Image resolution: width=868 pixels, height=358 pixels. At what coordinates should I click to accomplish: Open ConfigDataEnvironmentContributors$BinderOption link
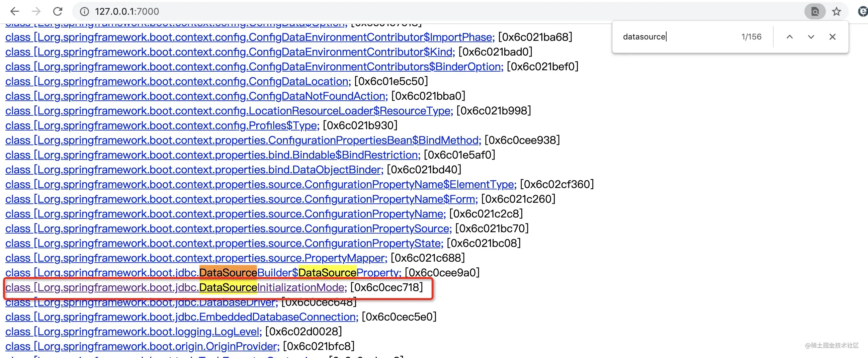click(254, 67)
